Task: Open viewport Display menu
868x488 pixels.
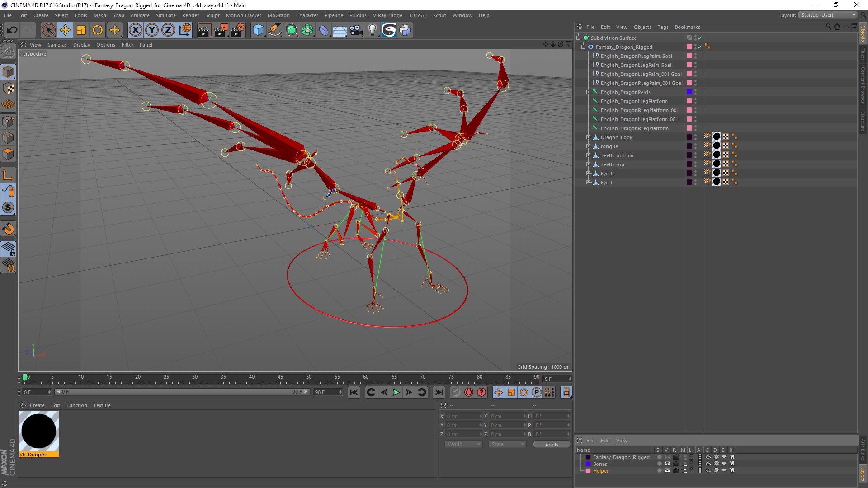Action: (81, 45)
